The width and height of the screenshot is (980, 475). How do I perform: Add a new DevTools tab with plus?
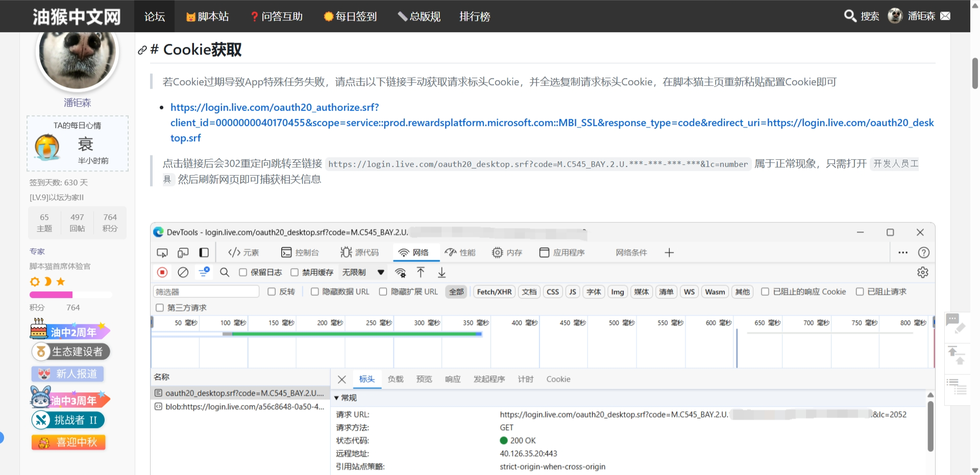[x=669, y=253]
